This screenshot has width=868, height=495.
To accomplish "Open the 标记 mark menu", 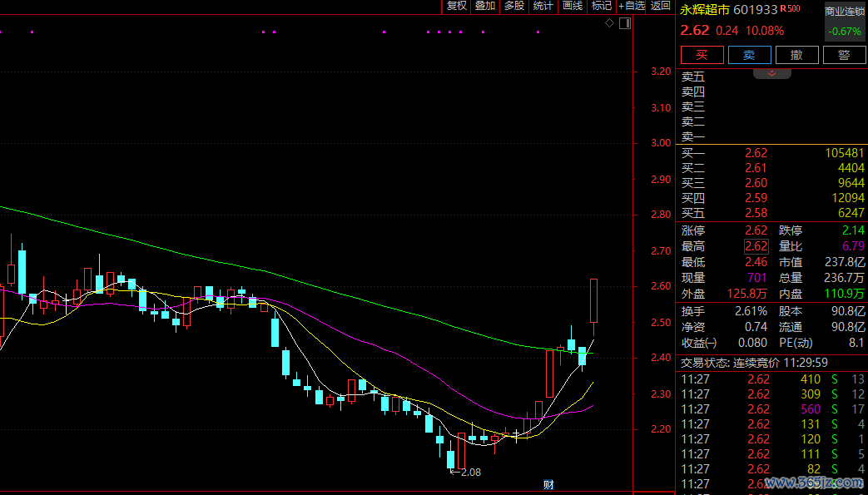I will pyautogui.click(x=601, y=6).
